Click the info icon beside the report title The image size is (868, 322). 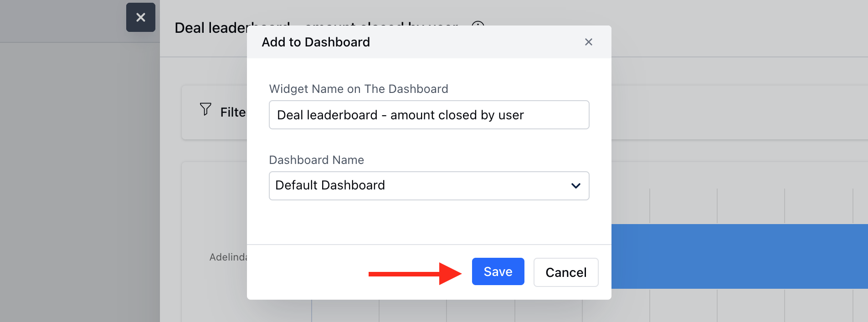pos(478,24)
